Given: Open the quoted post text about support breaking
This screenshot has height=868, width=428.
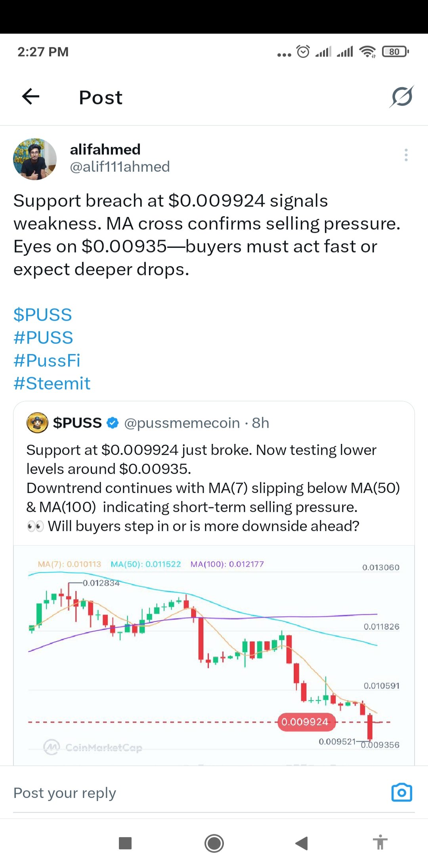Looking at the screenshot, I should point(213,488).
